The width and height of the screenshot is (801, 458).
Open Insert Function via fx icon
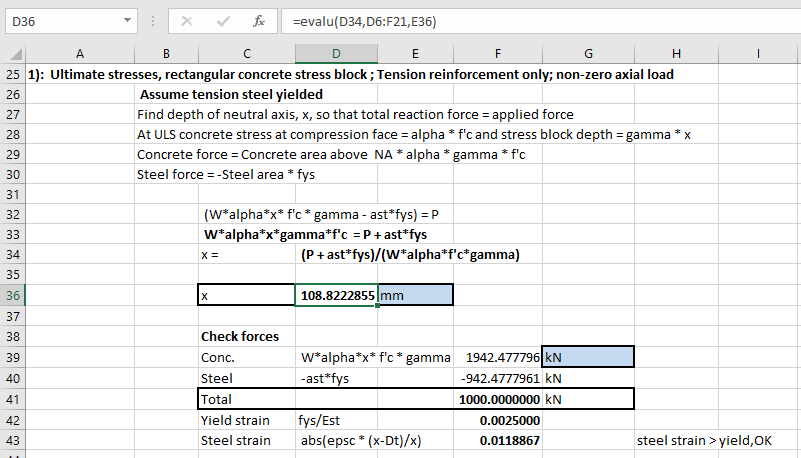258,20
